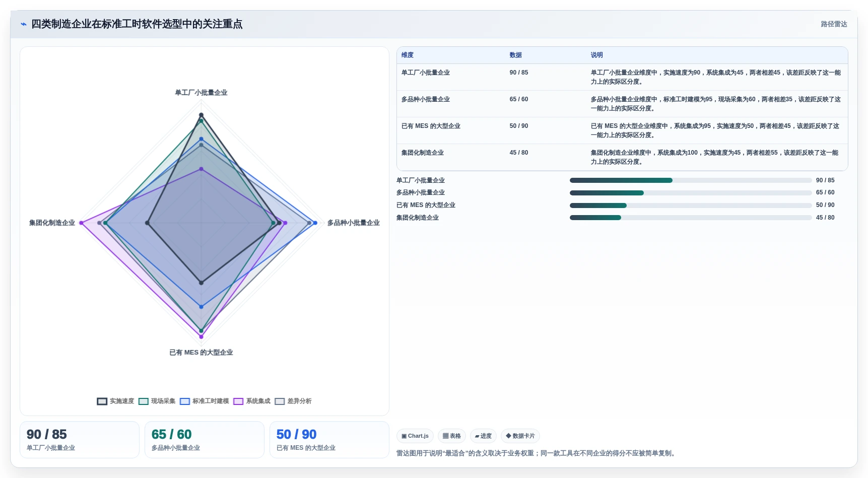This screenshot has width=868, height=478.
Task: Click table cell value 90 / 85
Action: click(519, 73)
